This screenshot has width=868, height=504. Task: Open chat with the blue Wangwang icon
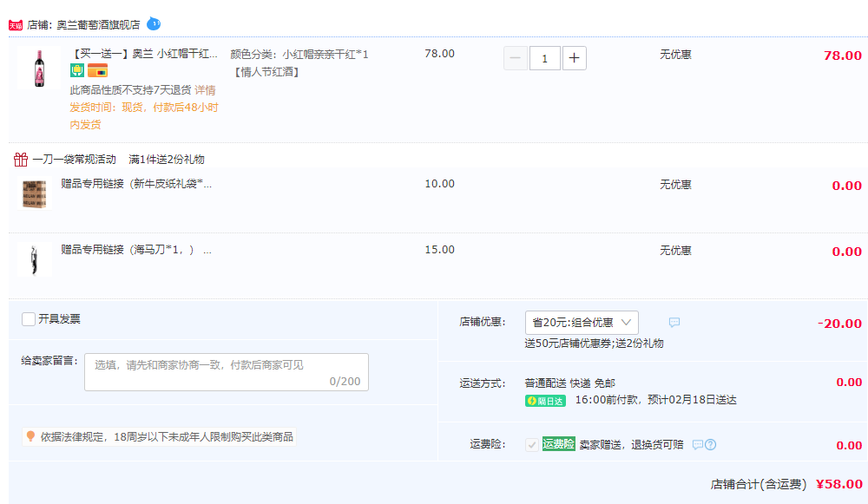tap(154, 23)
